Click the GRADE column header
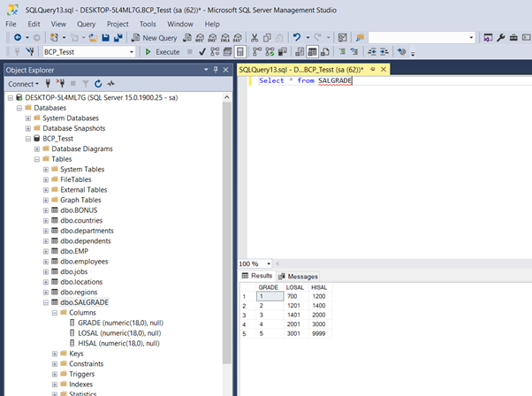Screen dimensions: 532x396 [269, 287]
